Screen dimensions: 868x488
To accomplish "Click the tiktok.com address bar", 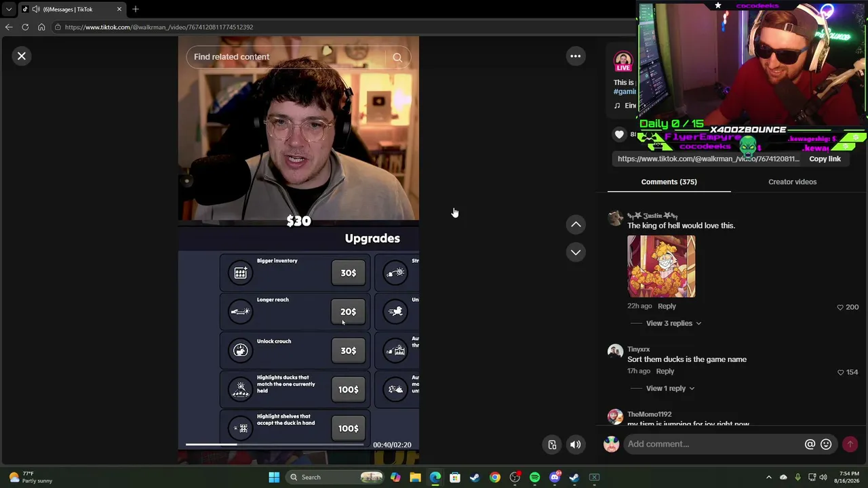I will pos(342,27).
